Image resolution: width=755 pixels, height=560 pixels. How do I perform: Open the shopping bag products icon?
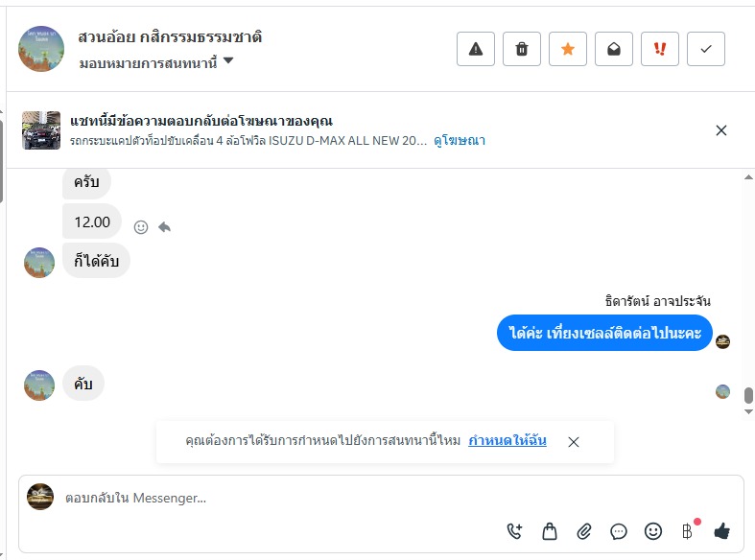tap(550, 531)
